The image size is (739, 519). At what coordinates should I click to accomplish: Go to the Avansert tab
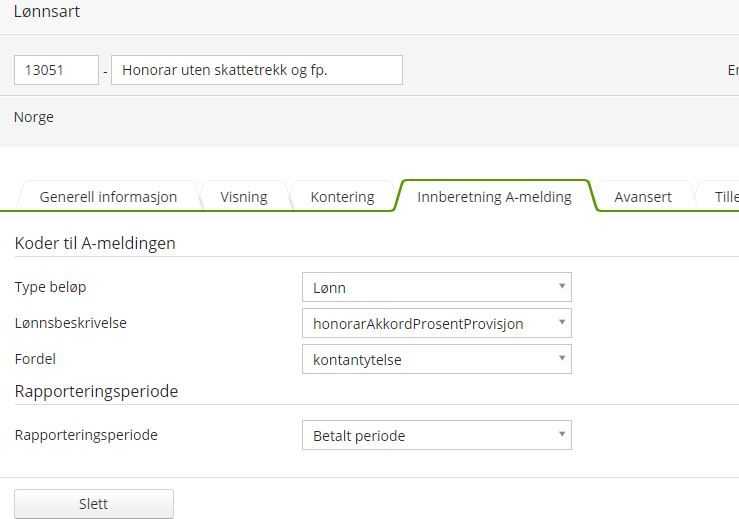pos(643,197)
